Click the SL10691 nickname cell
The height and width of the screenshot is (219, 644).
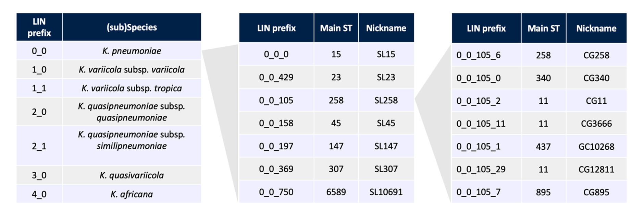click(386, 192)
